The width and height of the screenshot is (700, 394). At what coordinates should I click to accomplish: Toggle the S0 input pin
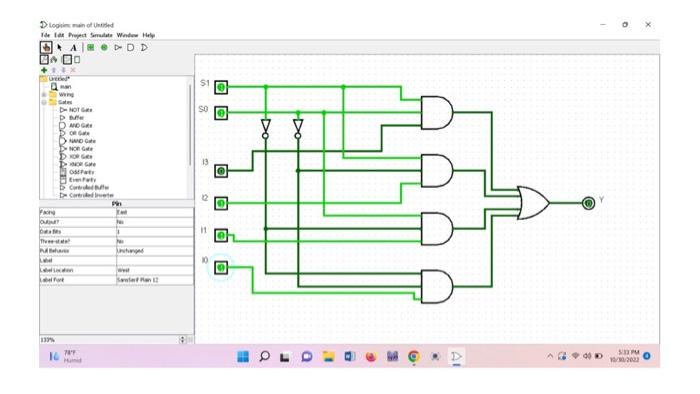click(x=221, y=113)
